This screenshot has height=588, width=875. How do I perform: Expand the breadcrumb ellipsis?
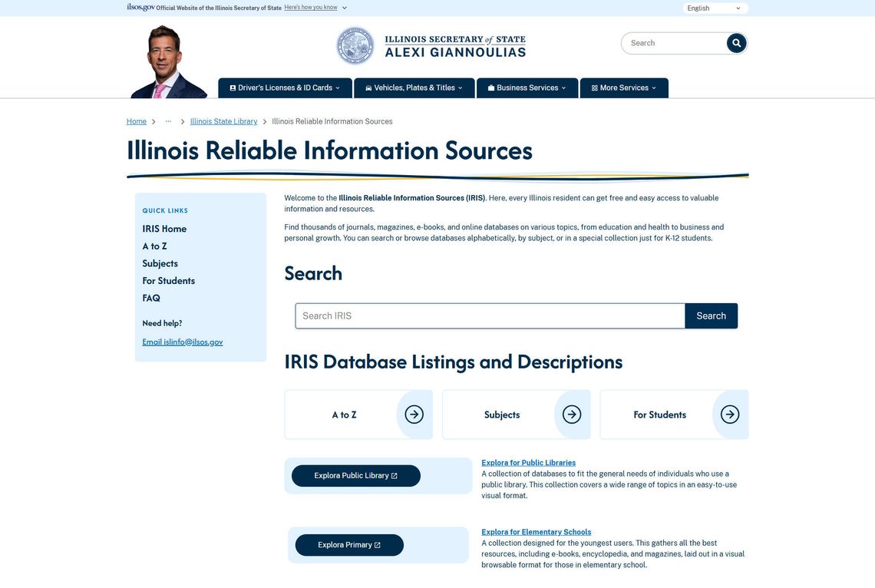pyautogui.click(x=168, y=121)
